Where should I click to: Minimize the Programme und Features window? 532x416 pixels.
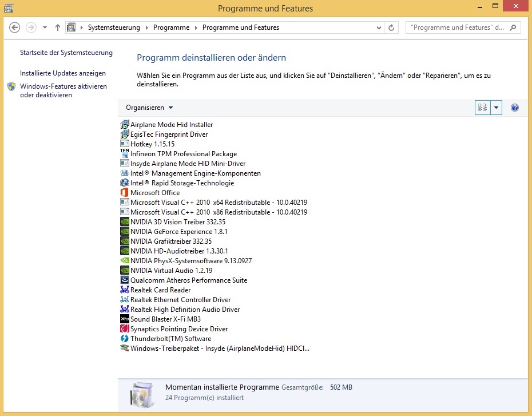click(480, 6)
